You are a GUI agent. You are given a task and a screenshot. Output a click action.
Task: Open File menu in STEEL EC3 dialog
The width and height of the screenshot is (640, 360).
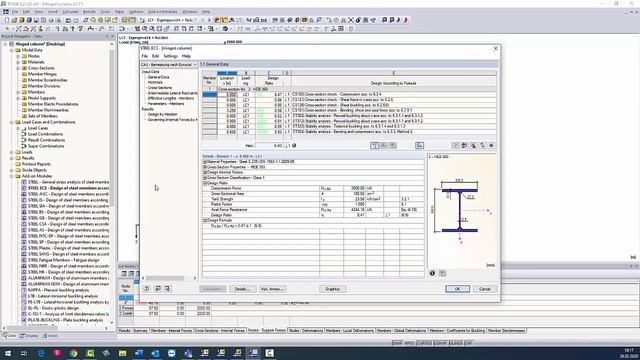[x=144, y=56]
